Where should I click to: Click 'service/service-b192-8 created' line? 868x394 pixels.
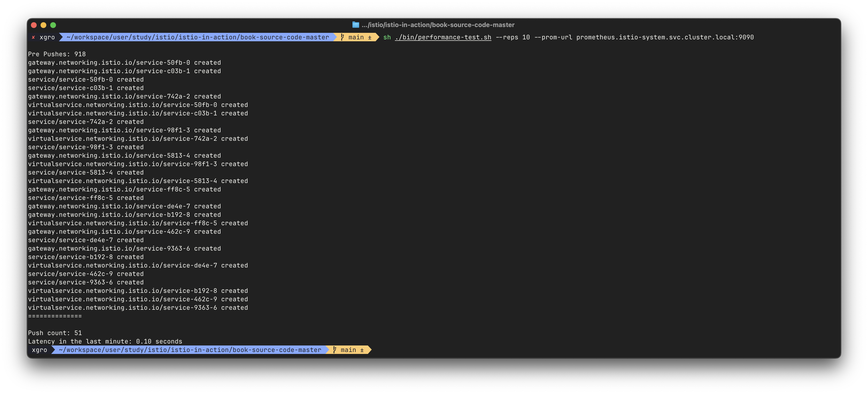86,257
